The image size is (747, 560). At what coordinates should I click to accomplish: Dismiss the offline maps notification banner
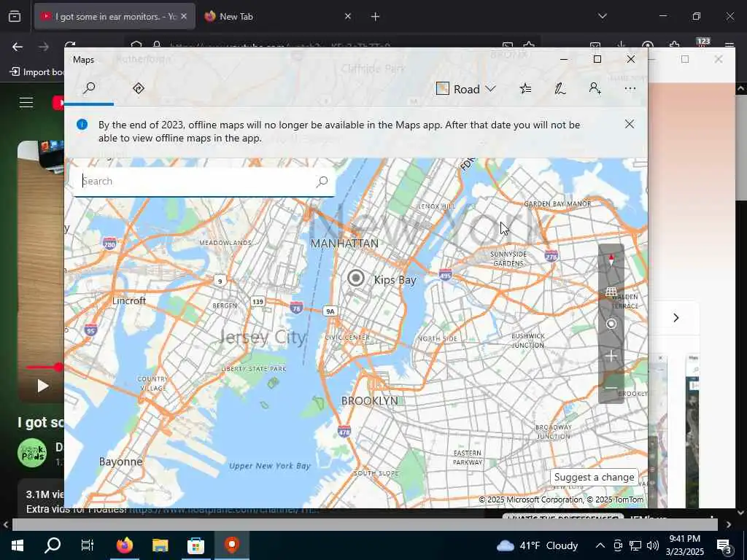[630, 124]
